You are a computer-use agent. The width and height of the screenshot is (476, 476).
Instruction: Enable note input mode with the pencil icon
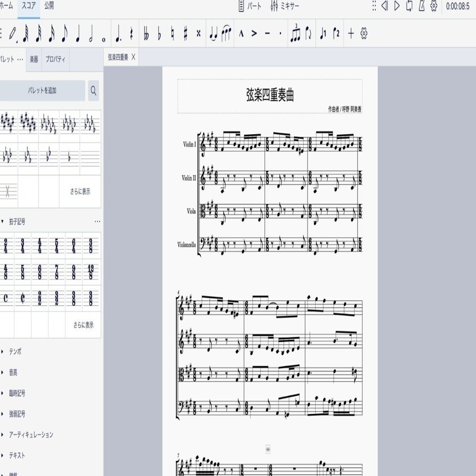(x=11, y=33)
